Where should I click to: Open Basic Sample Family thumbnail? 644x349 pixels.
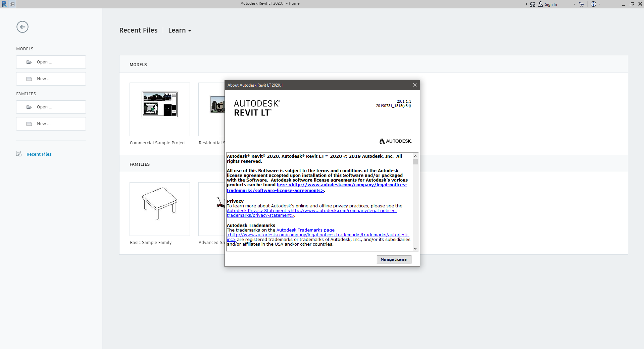(x=160, y=209)
